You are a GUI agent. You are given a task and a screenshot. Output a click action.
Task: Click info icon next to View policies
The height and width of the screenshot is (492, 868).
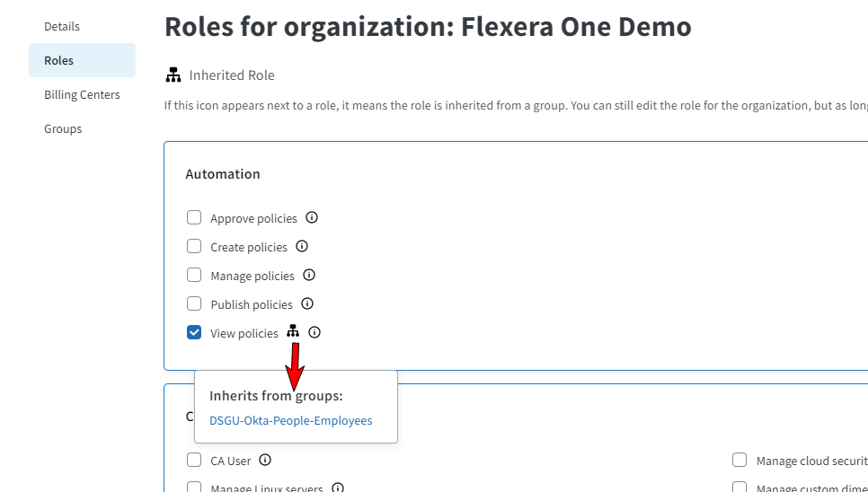click(x=314, y=332)
